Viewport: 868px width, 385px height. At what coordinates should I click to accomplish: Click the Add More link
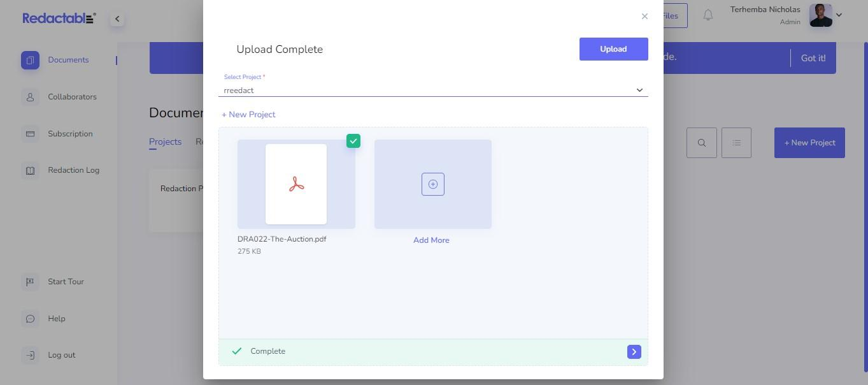(x=431, y=240)
